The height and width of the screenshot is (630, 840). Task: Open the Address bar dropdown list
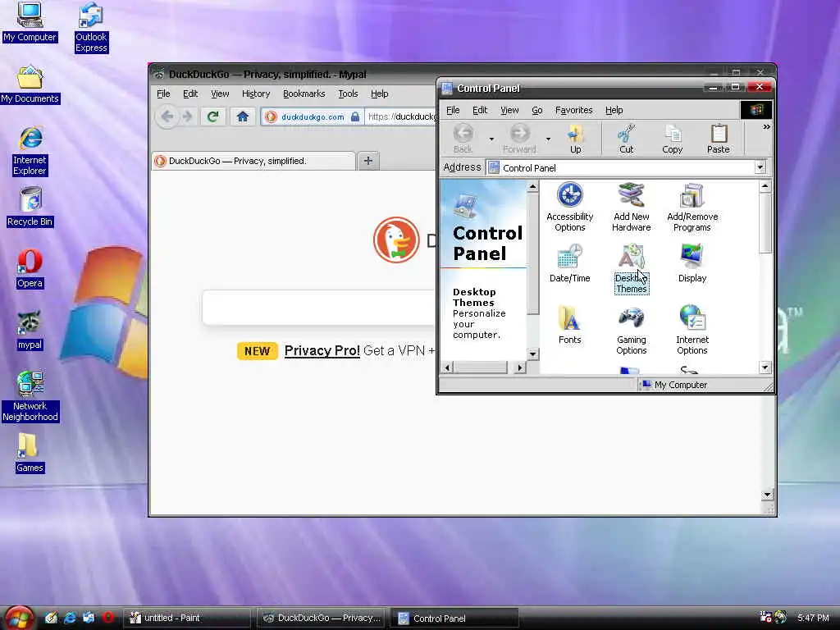pos(760,167)
